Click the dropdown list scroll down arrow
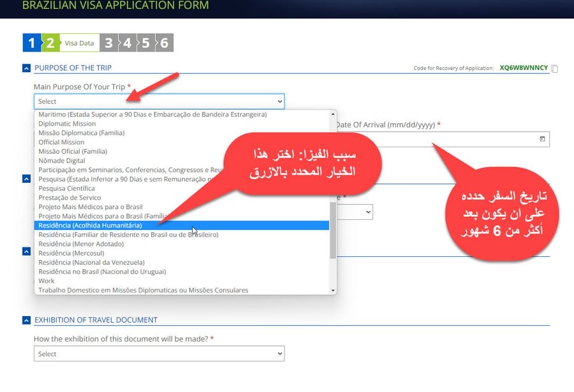This screenshot has width=574, height=392. coord(333,290)
